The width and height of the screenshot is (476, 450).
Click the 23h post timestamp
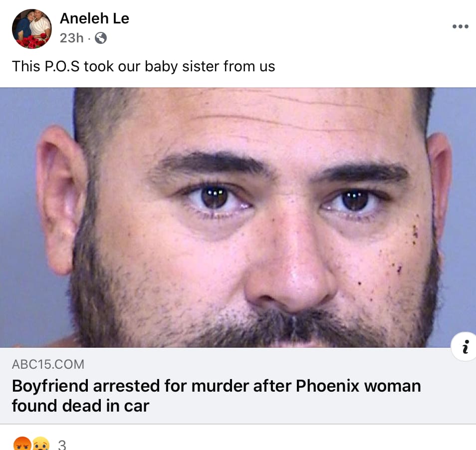click(72, 38)
